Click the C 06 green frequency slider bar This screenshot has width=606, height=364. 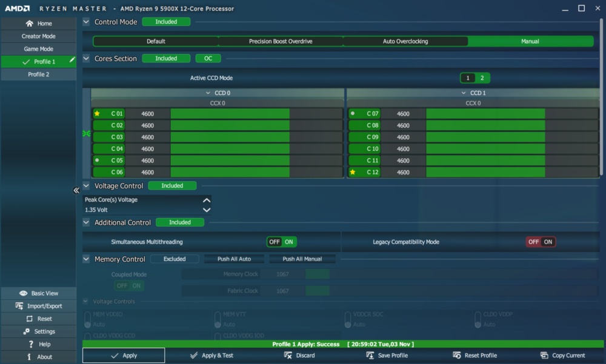[230, 173]
